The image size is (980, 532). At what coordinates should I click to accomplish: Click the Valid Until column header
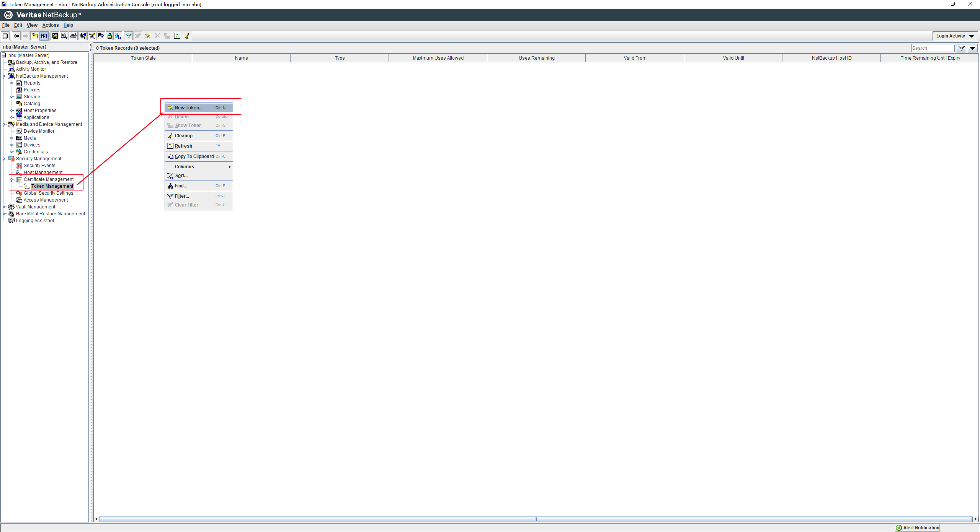[733, 58]
